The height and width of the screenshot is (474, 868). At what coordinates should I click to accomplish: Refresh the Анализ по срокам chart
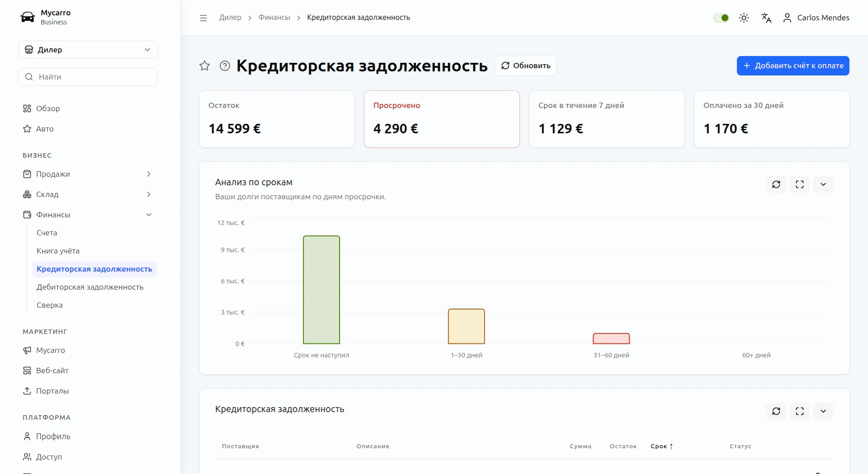pos(776,184)
